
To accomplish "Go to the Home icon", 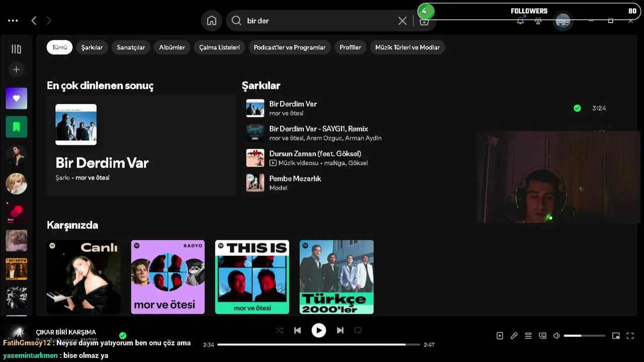I will [212, 21].
